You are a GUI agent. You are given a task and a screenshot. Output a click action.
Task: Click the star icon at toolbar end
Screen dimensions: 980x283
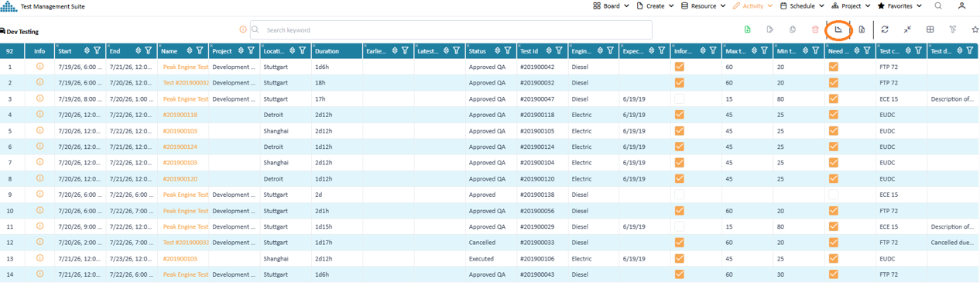click(x=975, y=29)
